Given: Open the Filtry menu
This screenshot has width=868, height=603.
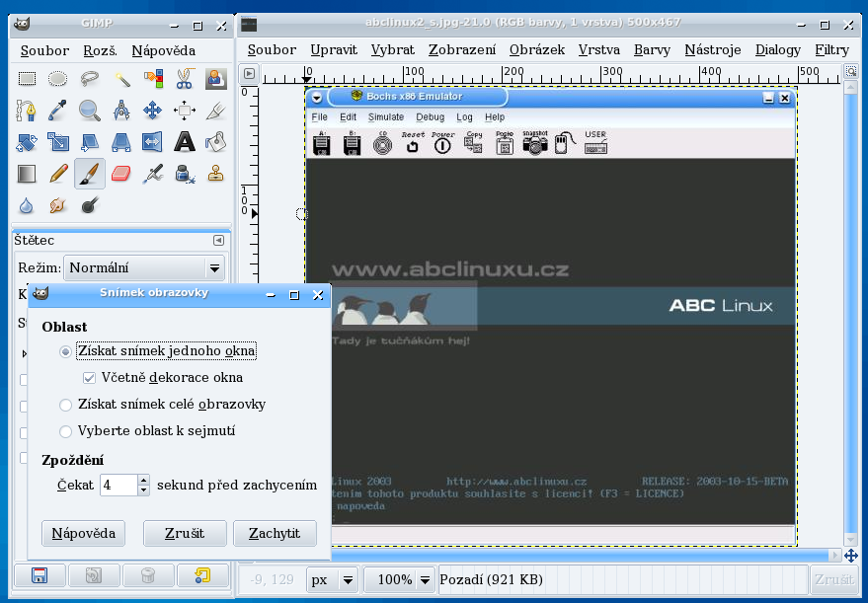Looking at the screenshot, I should click(831, 50).
